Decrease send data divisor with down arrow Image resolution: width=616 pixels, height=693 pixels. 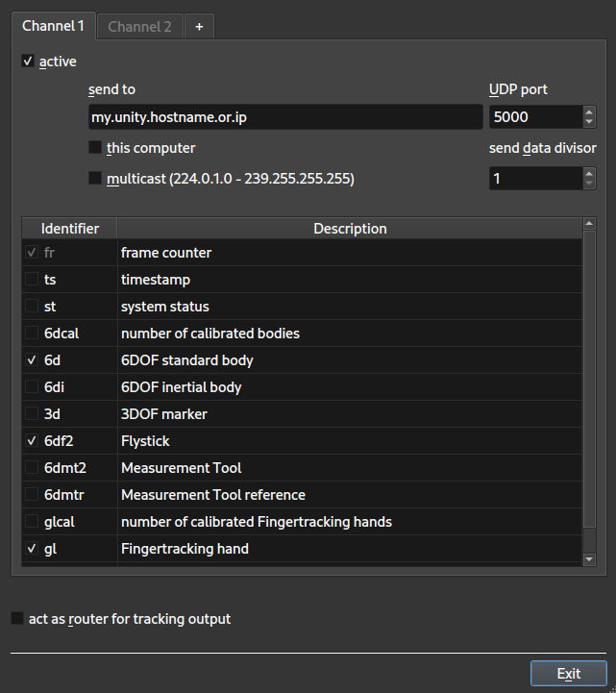tap(589, 184)
